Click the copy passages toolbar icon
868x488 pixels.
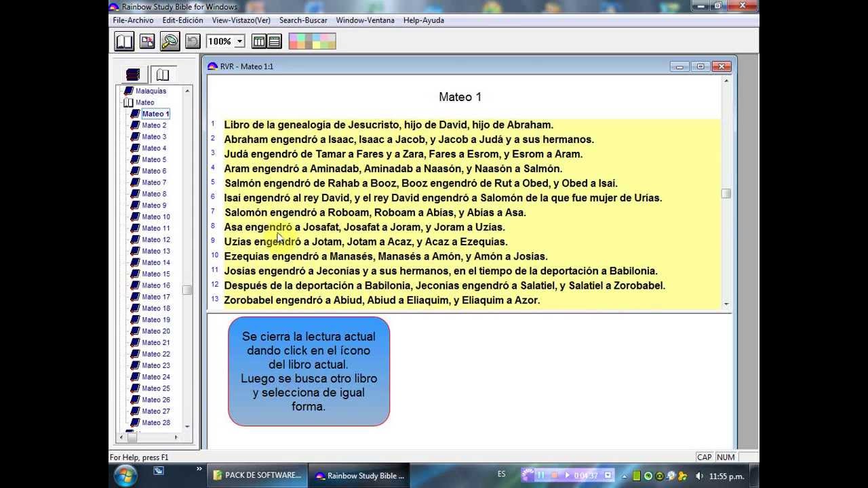(x=147, y=41)
